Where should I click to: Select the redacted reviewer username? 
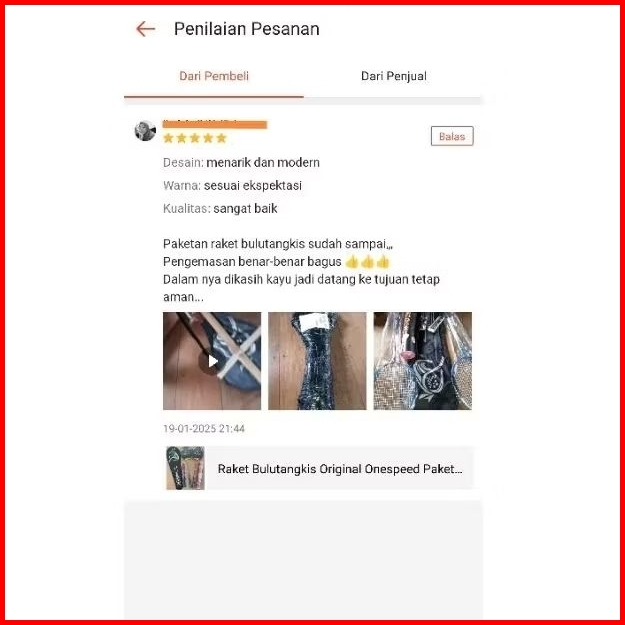[x=214, y=124]
